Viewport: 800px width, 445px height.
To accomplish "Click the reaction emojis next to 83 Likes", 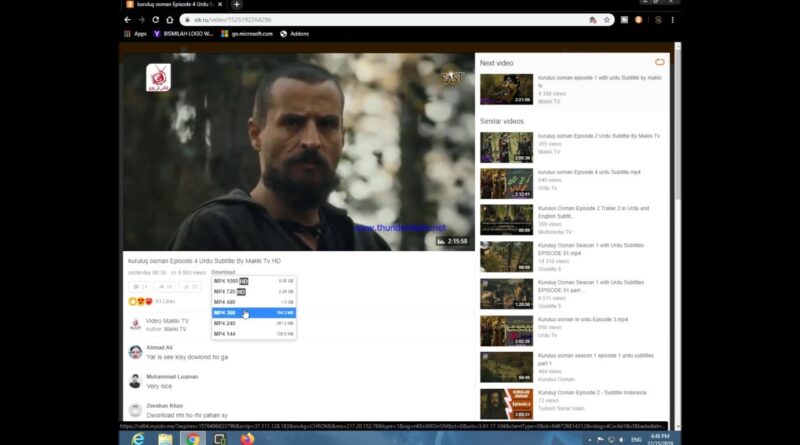I will pyautogui.click(x=140, y=302).
